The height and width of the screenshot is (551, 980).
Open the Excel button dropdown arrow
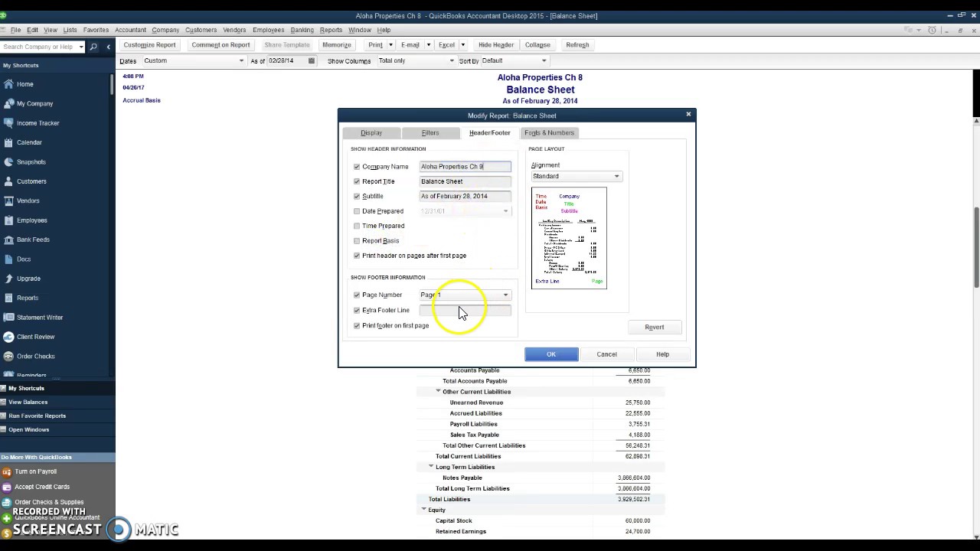tap(462, 45)
